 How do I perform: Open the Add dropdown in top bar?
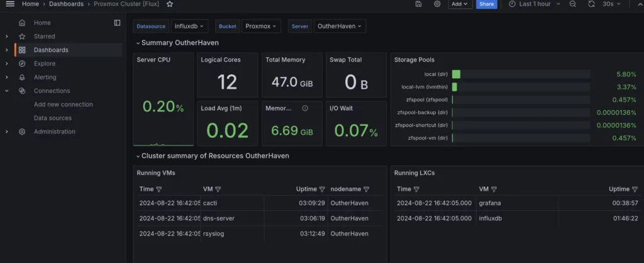pos(460,4)
